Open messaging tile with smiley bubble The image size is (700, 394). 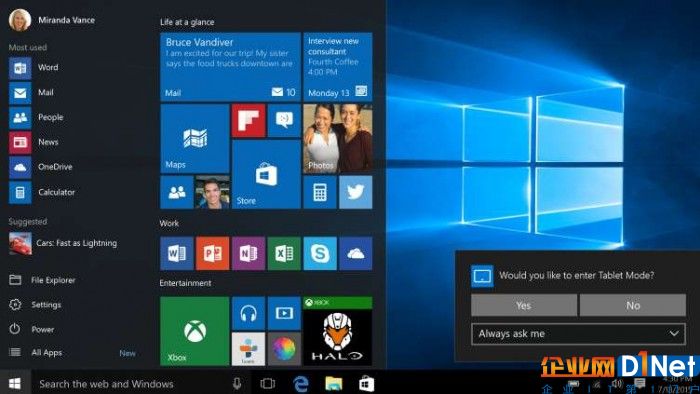click(284, 120)
